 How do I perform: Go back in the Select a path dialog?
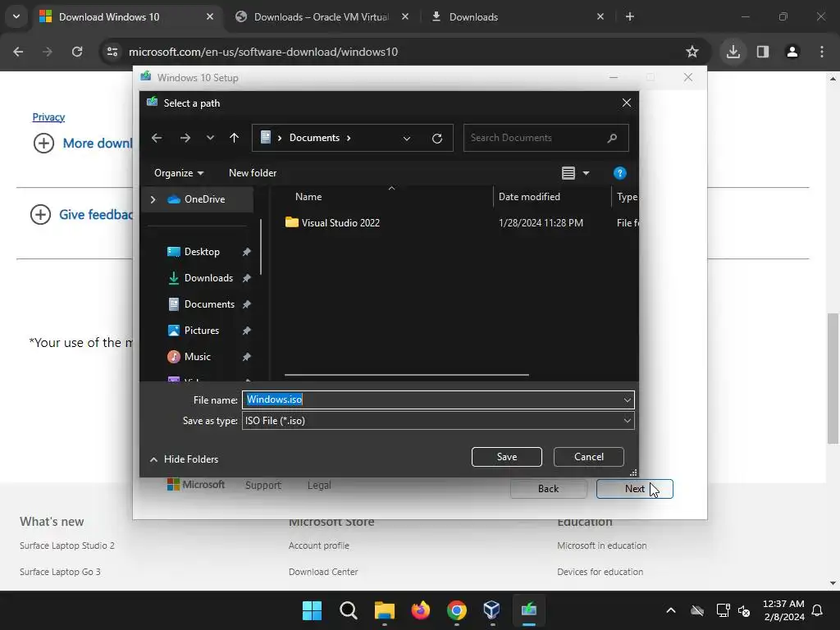click(157, 138)
